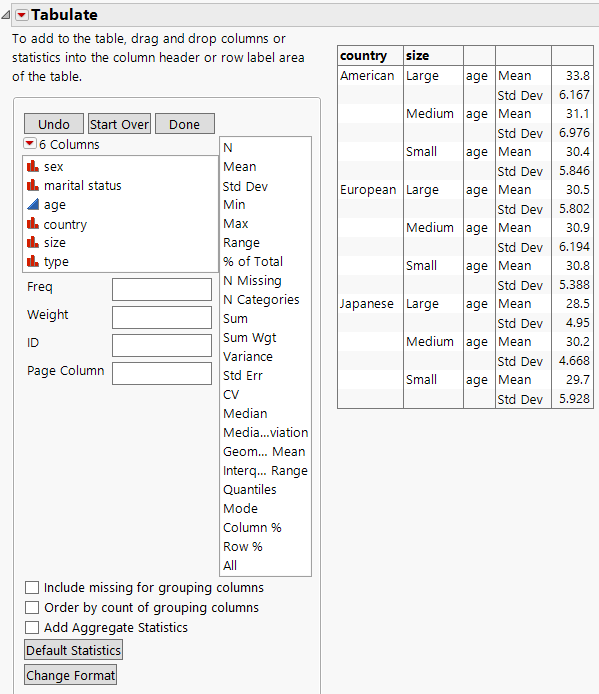Select the Variance statistic
This screenshot has width=599, height=694.
point(248,357)
